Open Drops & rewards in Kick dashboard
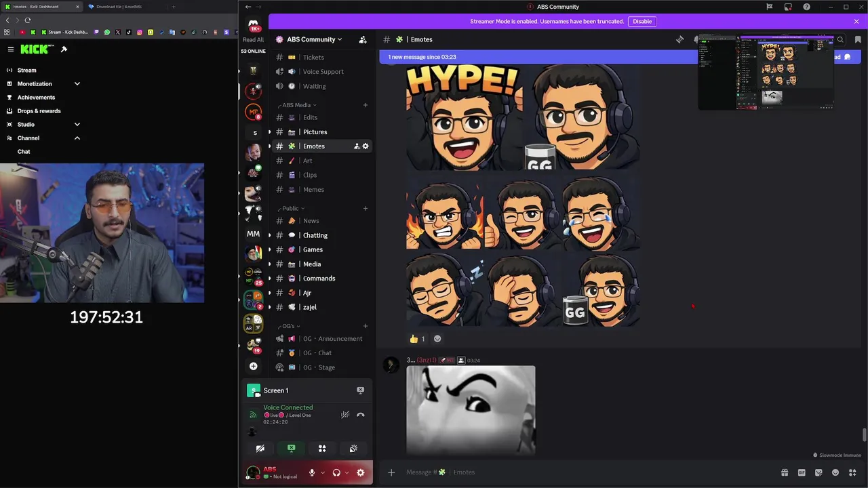 (39, 111)
